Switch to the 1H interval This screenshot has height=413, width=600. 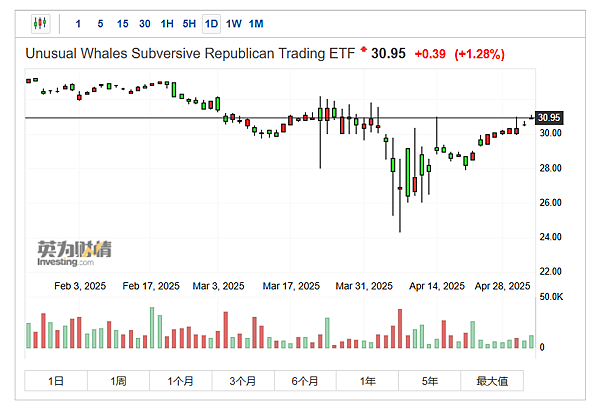point(167,24)
